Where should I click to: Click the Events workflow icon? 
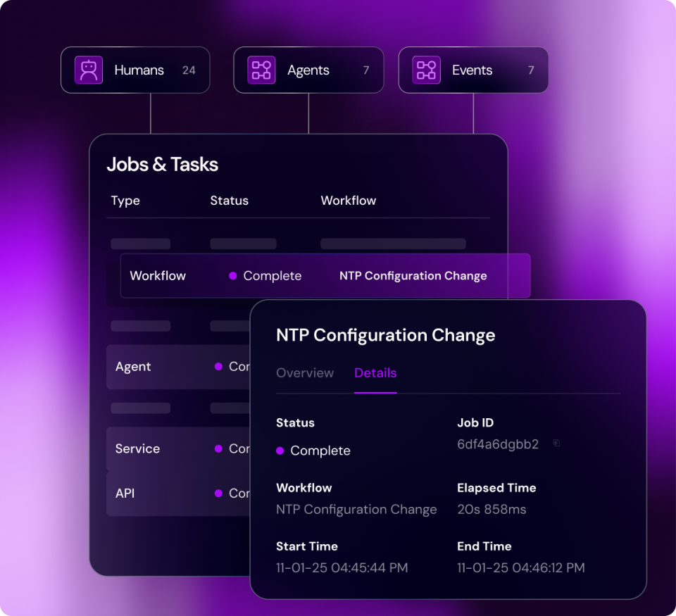[x=427, y=70]
